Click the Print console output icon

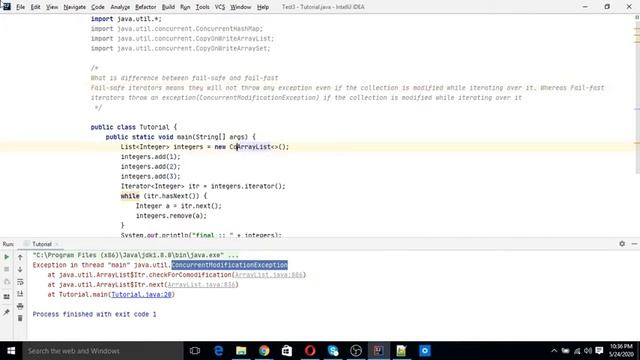(20, 306)
